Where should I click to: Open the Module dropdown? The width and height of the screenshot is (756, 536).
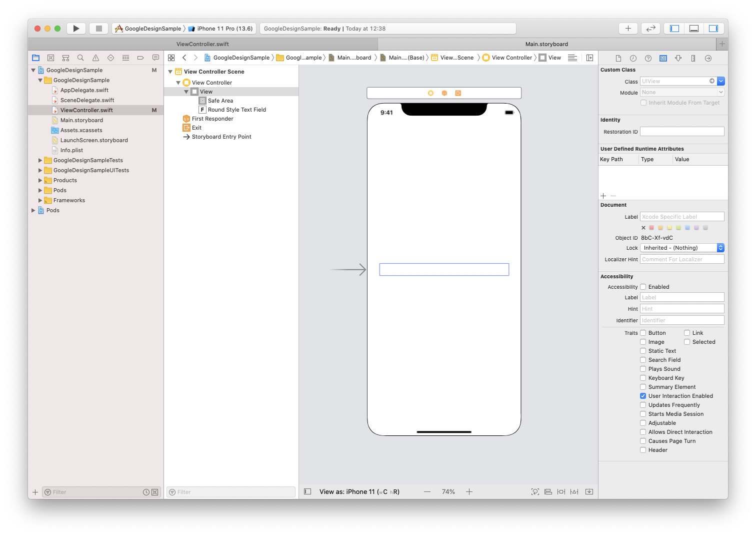(682, 92)
